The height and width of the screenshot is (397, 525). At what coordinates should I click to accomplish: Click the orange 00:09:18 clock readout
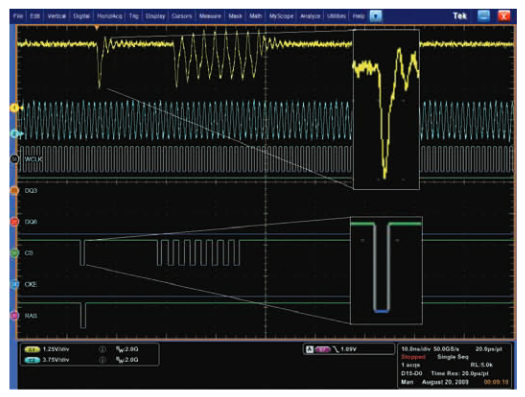[496, 382]
